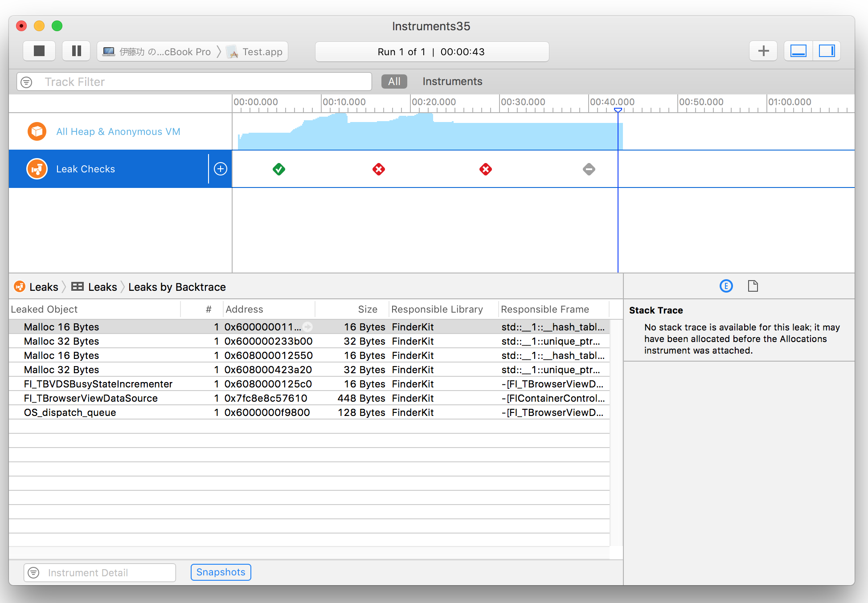This screenshot has height=603, width=868.
Task: Minimize the Instruments35 window
Action: pos(39,26)
